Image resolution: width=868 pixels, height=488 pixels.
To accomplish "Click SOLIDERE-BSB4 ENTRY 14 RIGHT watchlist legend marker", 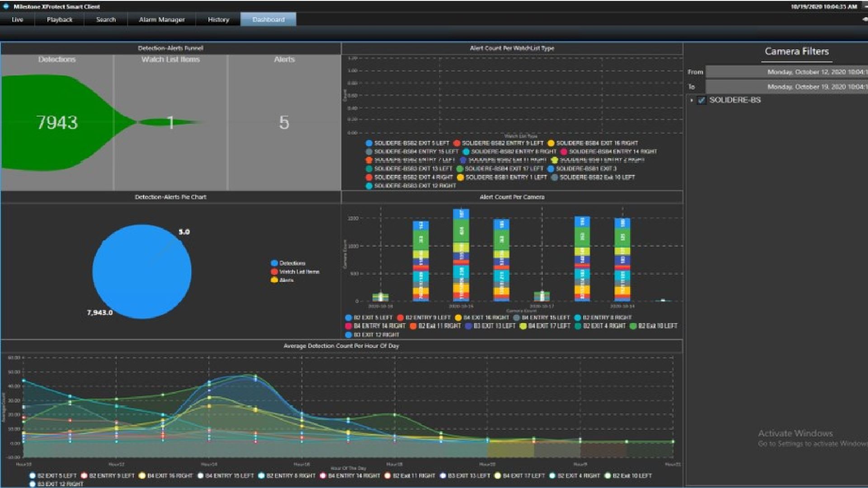I will 564,152.
